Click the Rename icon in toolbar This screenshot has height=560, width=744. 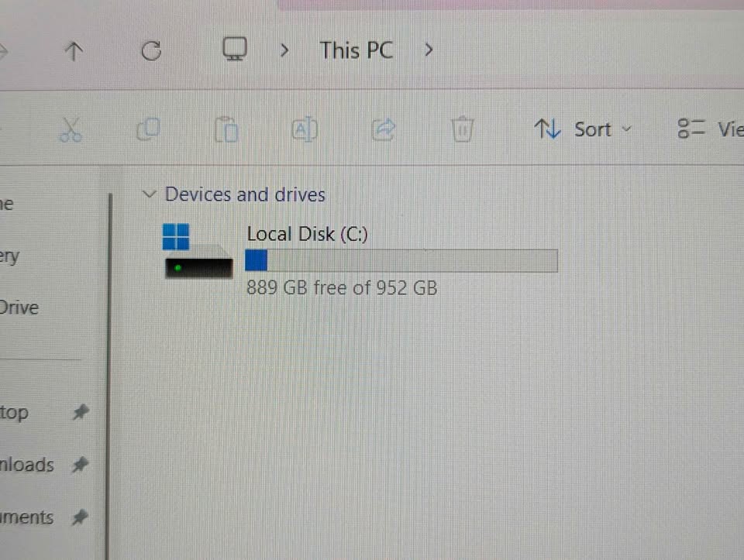point(305,129)
